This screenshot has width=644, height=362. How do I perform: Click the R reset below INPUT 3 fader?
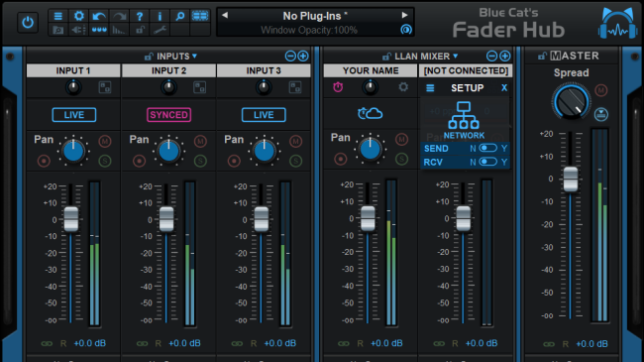click(x=254, y=343)
